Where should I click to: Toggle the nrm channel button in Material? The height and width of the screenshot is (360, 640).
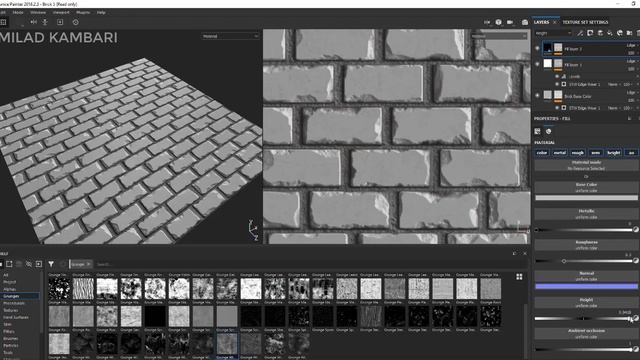[596, 153]
